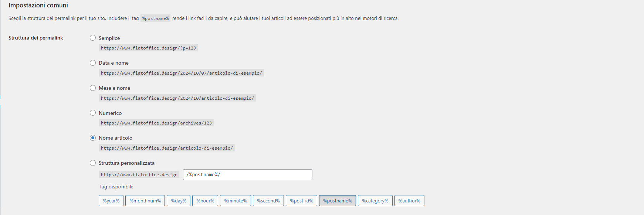The height and width of the screenshot is (215, 644).
Task: Insert the %second% tag
Action: click(x=268, y=201)
